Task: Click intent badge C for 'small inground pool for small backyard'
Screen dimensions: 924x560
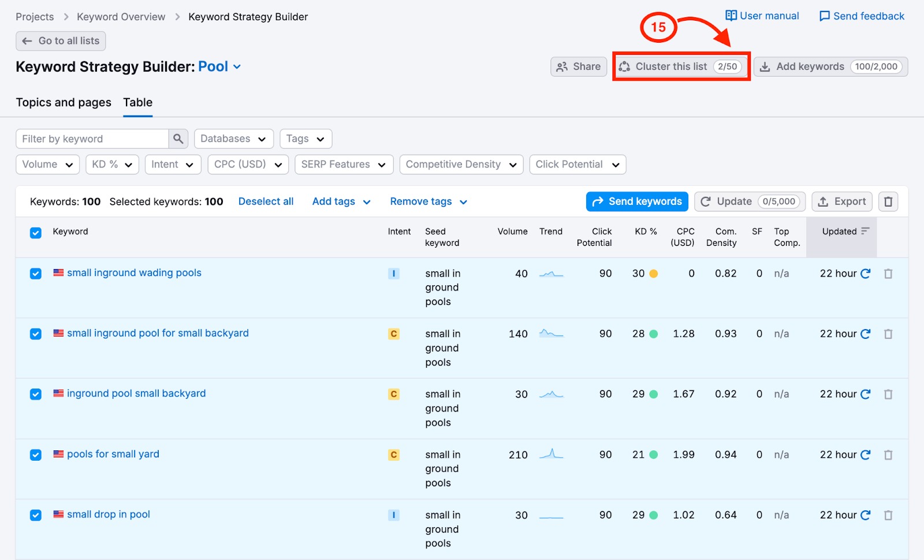Action: 394,334
